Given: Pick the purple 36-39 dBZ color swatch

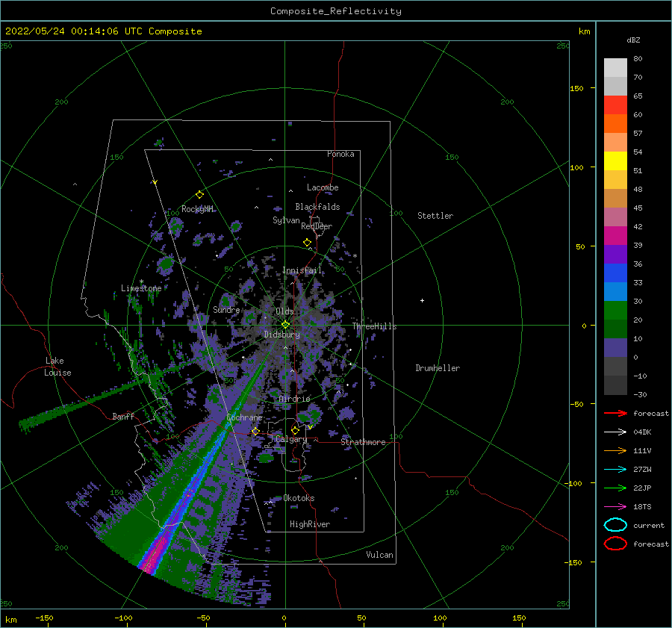Looking at the screenshot, I should coord(615,255).
